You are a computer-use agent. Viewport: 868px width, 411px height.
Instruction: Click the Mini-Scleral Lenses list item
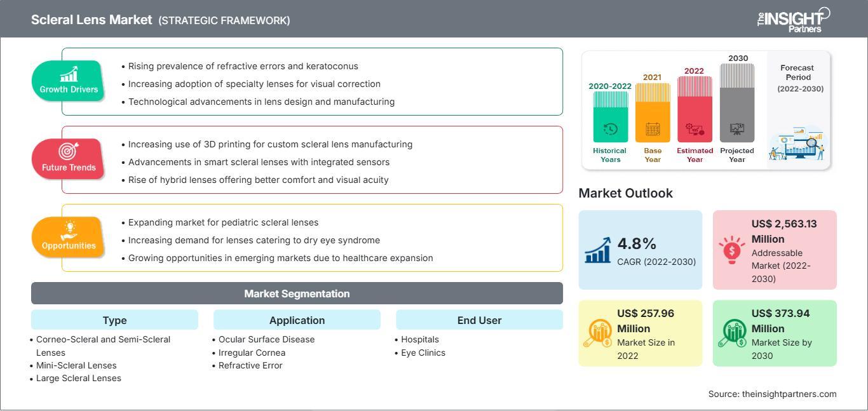pyautogui.click(x=76, y=365)
